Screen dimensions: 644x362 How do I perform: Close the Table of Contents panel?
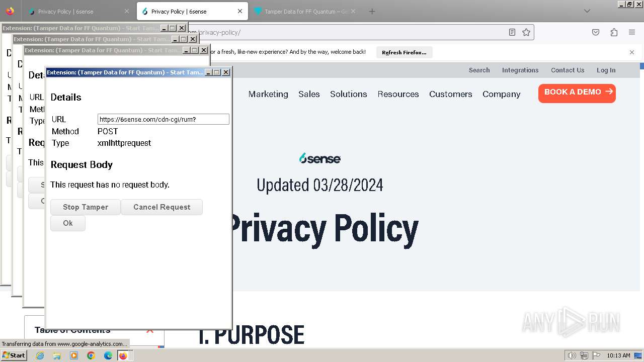(x=149, y=330)
